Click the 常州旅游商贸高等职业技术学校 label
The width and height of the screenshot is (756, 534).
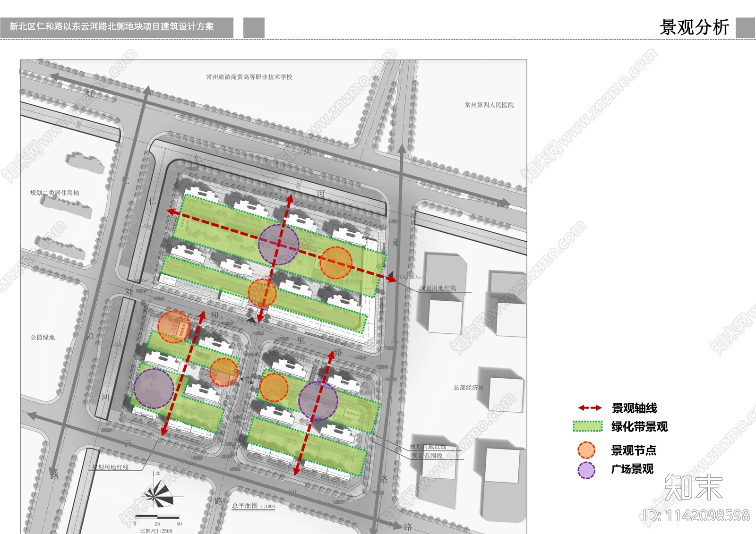click(x=249, y=77)
